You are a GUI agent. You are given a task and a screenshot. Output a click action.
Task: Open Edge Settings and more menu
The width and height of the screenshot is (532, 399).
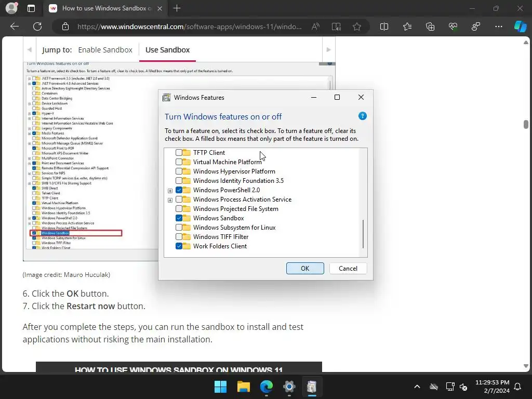[498, 26]
